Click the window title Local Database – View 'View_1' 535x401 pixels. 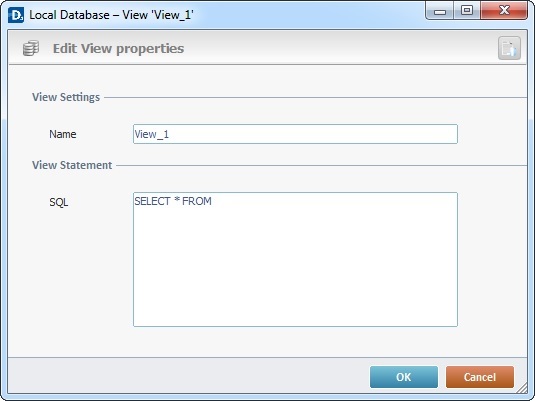pyautogui.click(x=111, y=15)
